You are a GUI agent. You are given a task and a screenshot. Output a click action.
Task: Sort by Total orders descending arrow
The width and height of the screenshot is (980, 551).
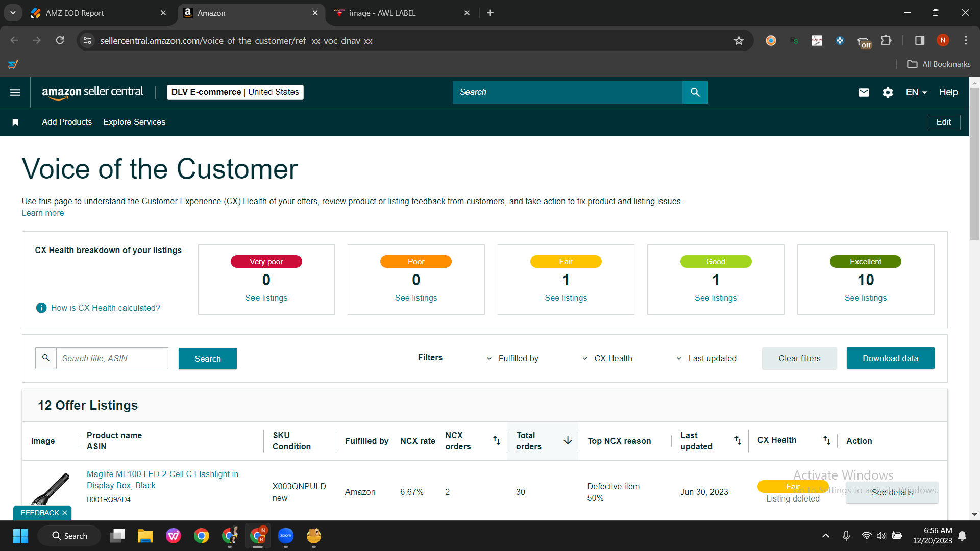[568, 440]
